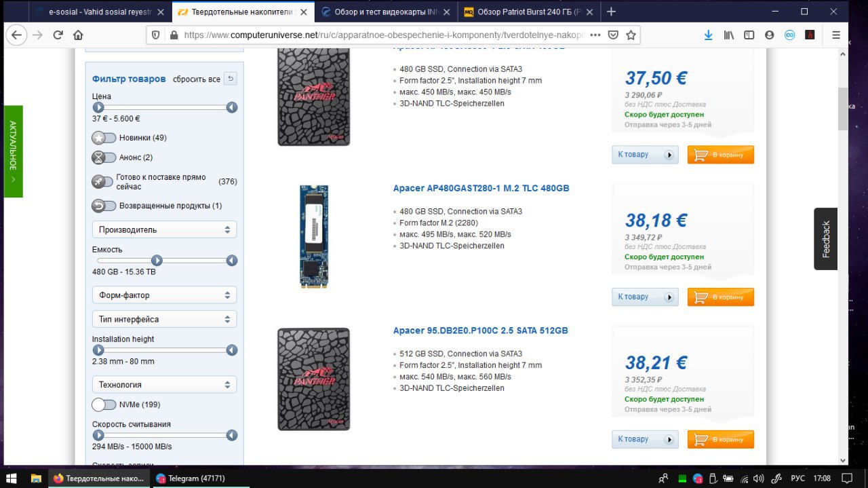This screenshot has height=488, width=868.
Task: Add the 38,18 € M.2 SSD В корзину
Action: tap(721, 297)
